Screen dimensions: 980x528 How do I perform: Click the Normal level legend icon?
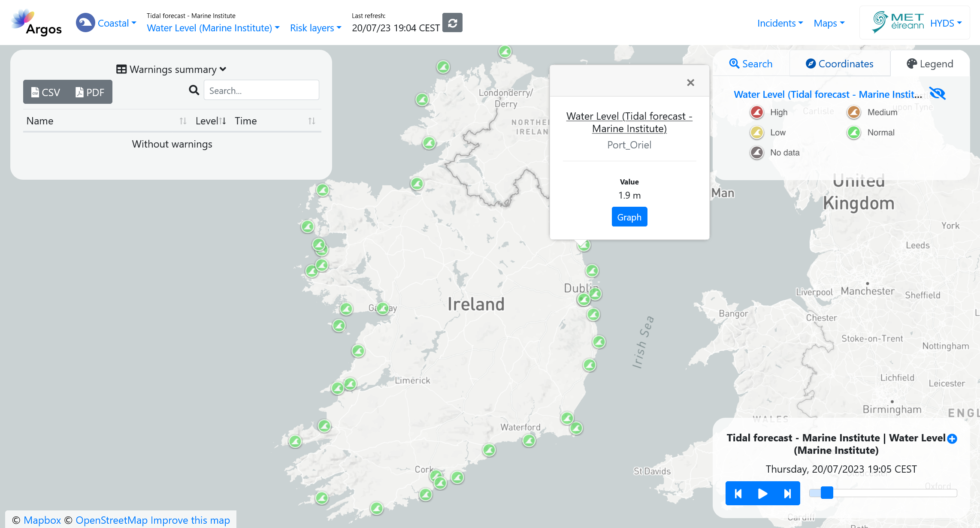[854, 133]
